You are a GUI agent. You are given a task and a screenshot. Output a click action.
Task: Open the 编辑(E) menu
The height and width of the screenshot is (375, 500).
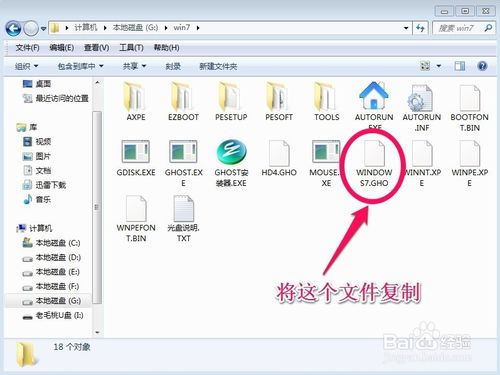click(x=62, y=48)
